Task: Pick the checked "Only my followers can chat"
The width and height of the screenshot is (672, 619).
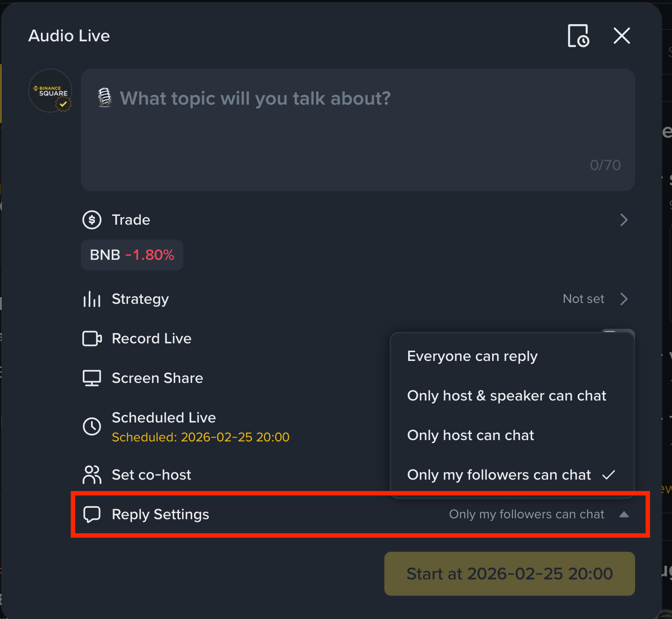Action: (x=499, y=475)
